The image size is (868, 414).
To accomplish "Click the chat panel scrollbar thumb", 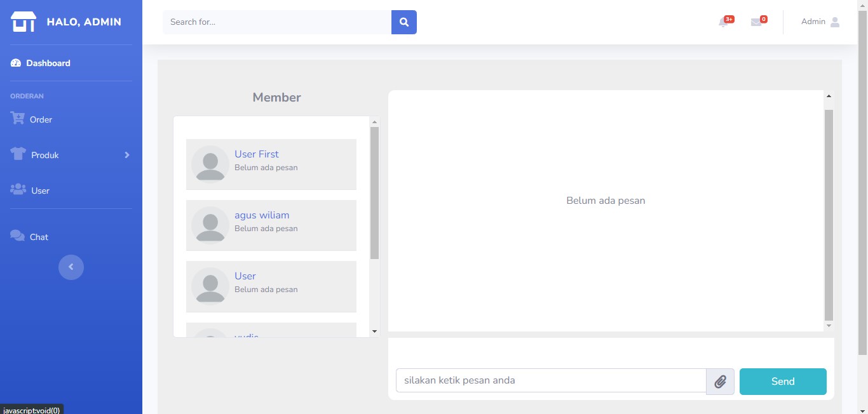I will 829,215.
